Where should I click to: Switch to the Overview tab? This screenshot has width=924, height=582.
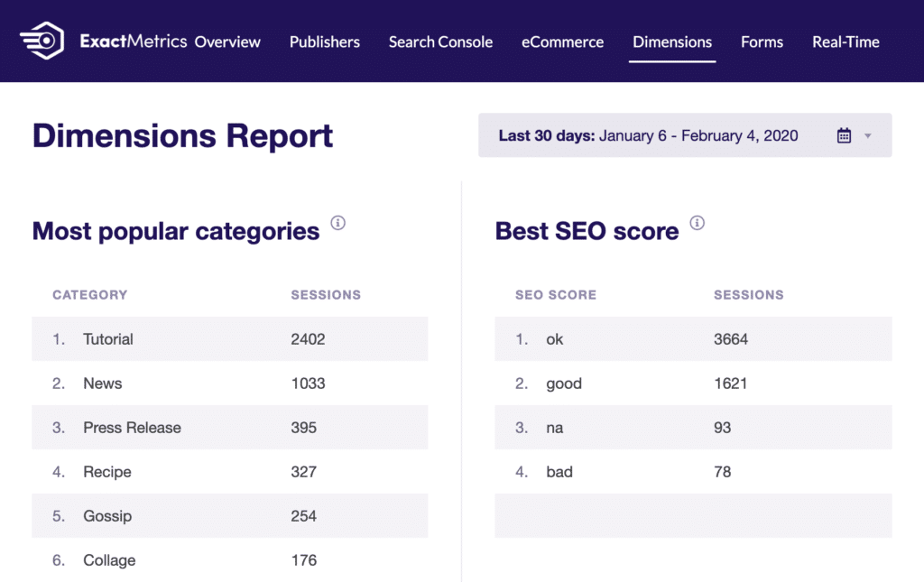click(x=227, y=42)
